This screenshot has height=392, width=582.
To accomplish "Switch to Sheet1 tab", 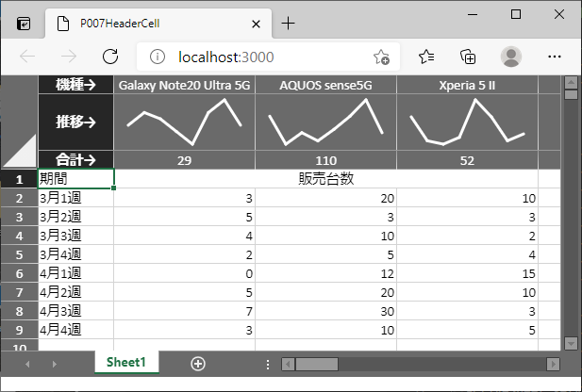I will click(x=126, y=362).
